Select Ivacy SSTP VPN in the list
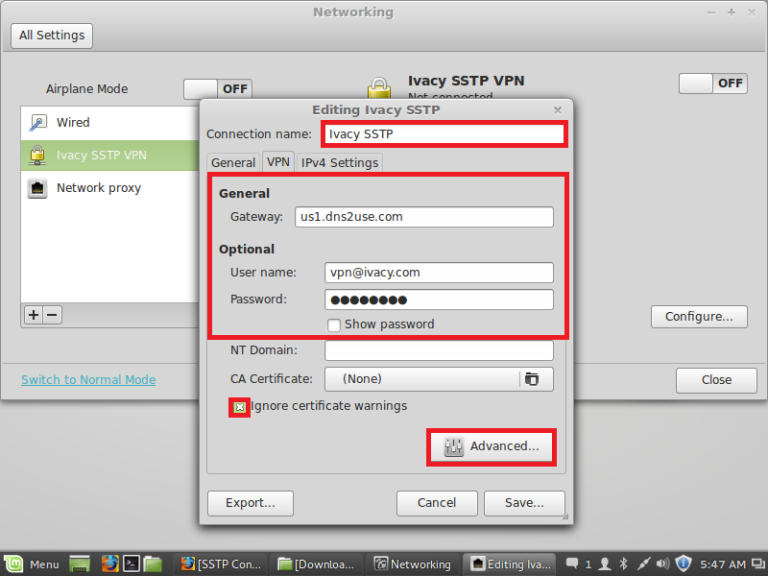The height and width of the screenshot is (576, 768). [x=110, y=155]
